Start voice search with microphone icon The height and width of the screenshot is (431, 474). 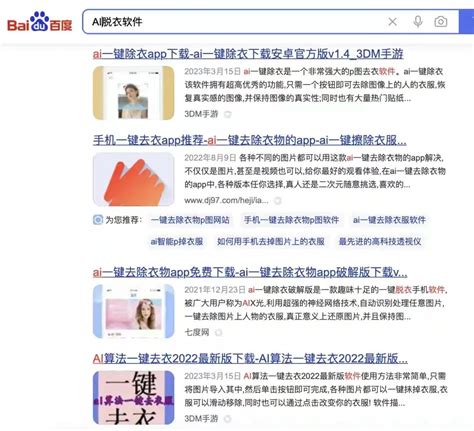point(418,22)
